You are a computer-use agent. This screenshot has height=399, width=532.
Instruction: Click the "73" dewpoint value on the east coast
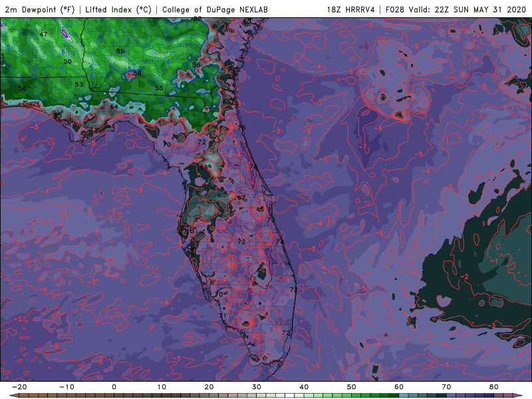pyautogui.click(x=271, y=219)
